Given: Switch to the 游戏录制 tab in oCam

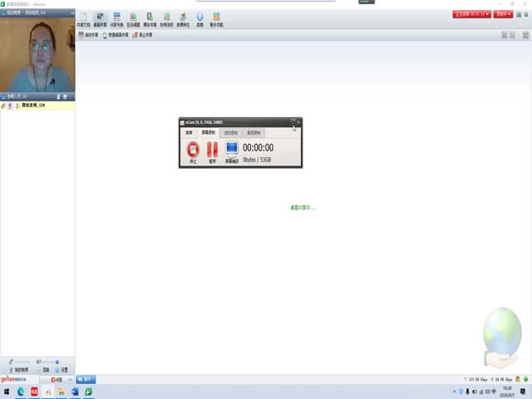Looking at the screenshot, I should (x=230, y=132).
